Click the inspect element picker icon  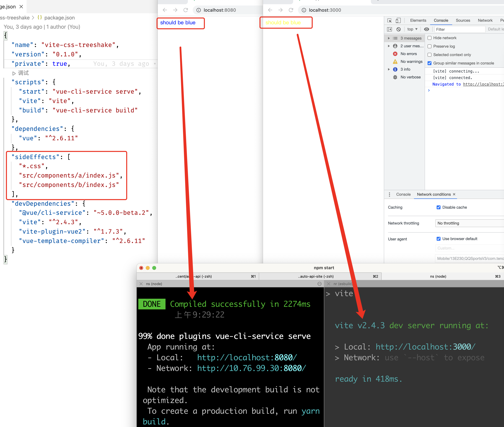tap(389, 21)
